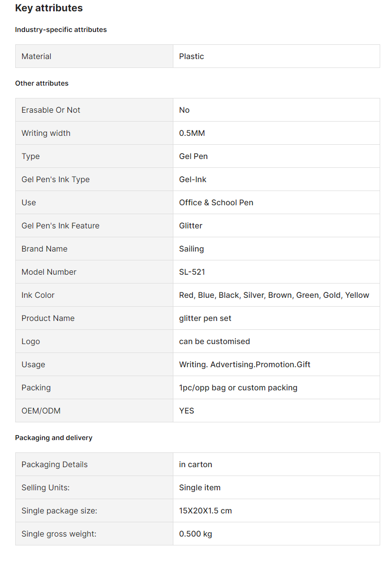The width and height of the screenshot is (392, 573).
Task: Click the 0.500 kg gross weight value
Action: [196, 534]
